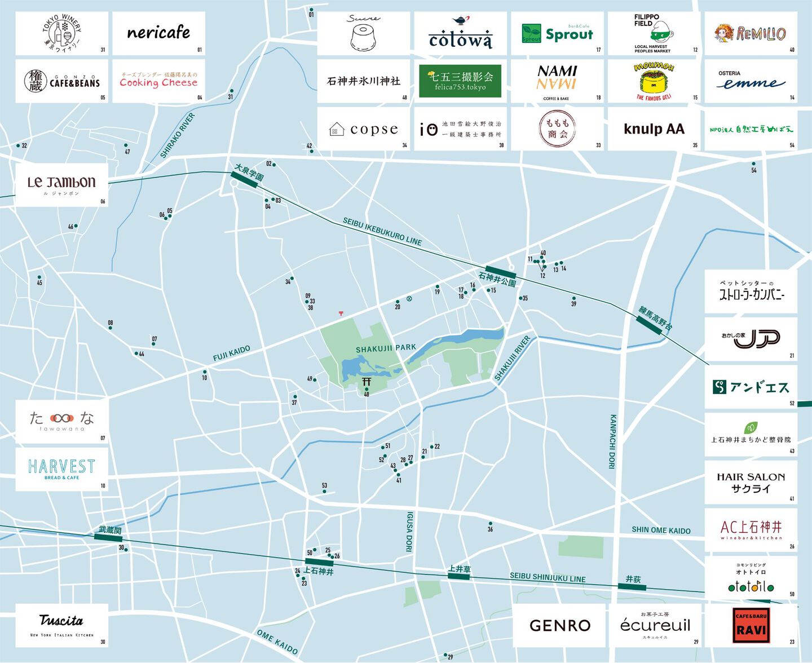This screenshot has width=812, height=663.
Task: Open the nericafe shop tile
Action: [x=158, y=33]
